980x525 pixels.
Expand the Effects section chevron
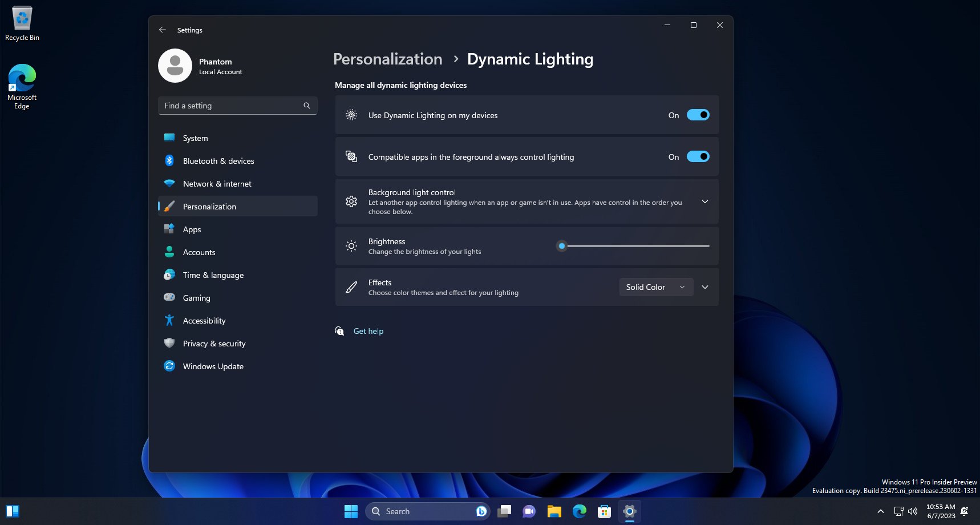705,287
